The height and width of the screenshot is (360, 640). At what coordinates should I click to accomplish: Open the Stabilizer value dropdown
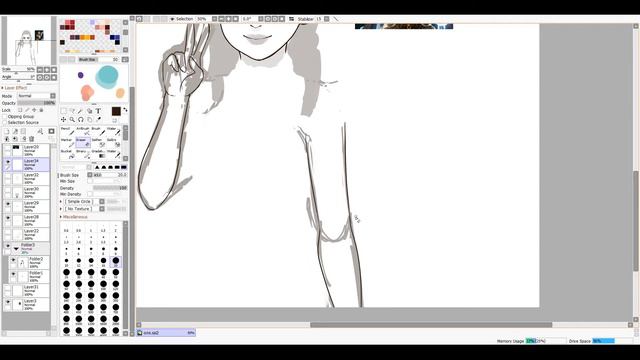tap(327, 19)
